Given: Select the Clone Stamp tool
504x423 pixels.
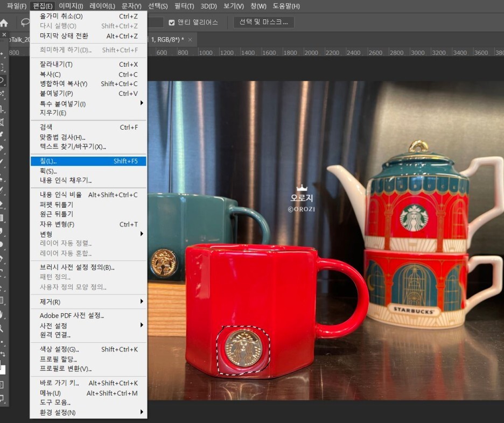Looking at the screenshot, I should point(2,178).
